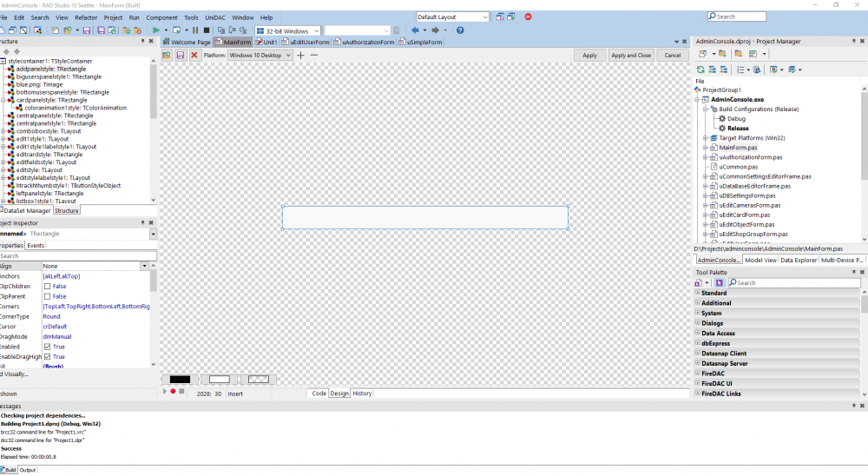This screenshot has height=476, width=868.
Task: Click the IDE Insight search box
Action: click(736, 17)
